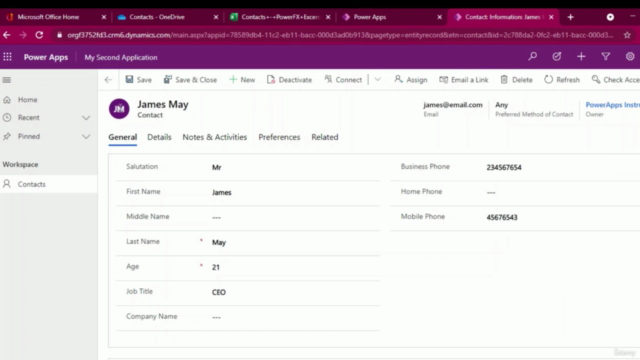Click the My Second Application name
The image size is (640, 360).
[x=121, y=57]
